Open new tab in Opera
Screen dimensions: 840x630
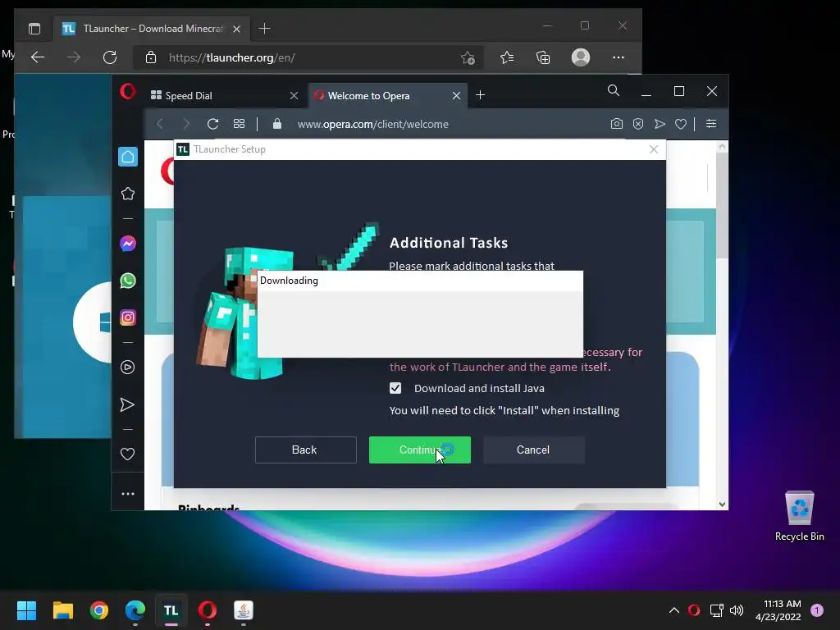pos(481,95)
